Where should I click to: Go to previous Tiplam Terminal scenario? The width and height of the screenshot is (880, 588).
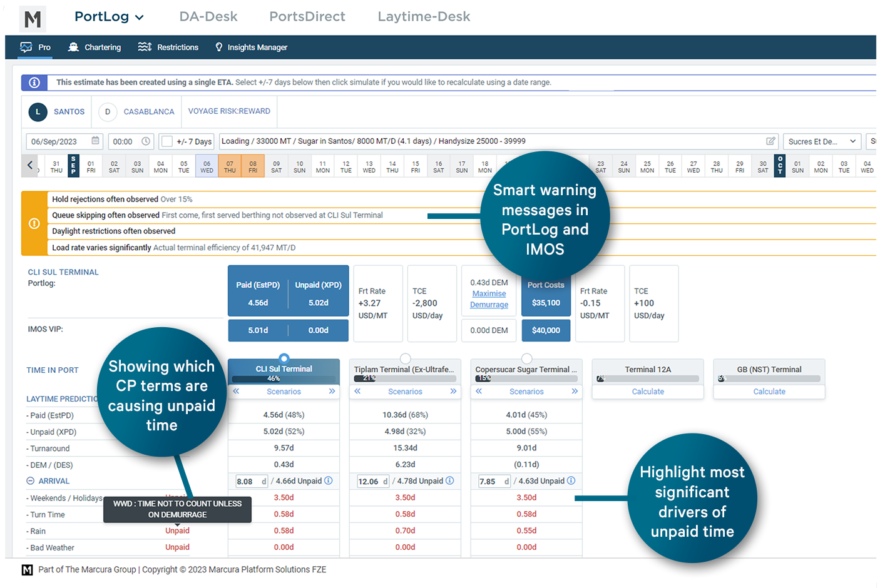click(357, 391)
